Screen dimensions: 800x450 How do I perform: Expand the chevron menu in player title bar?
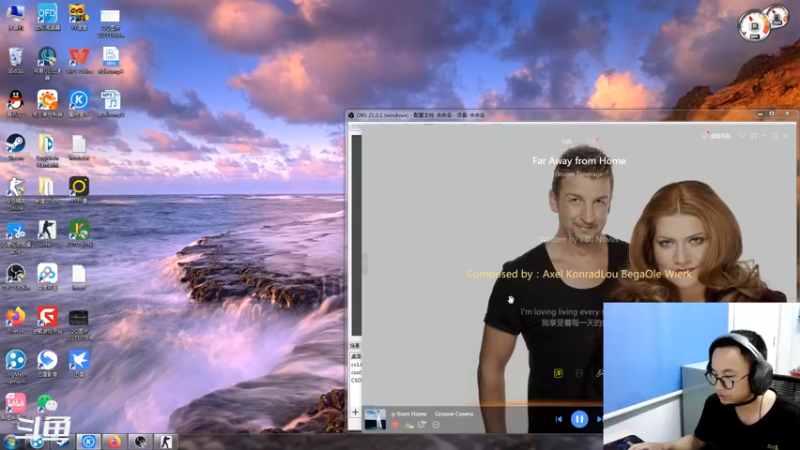tap(743, 136)
